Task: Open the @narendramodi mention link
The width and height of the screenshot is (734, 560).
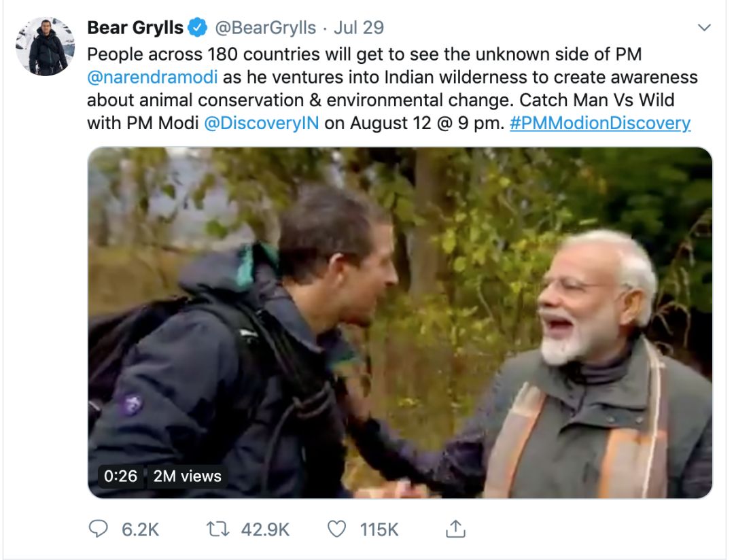Action: coord(152,77)
